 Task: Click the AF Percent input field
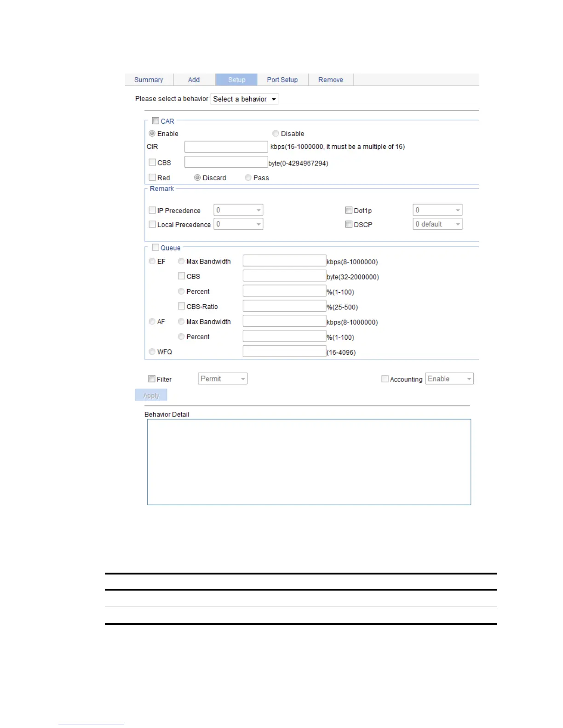pyautogui.click(x=284, y=336)
